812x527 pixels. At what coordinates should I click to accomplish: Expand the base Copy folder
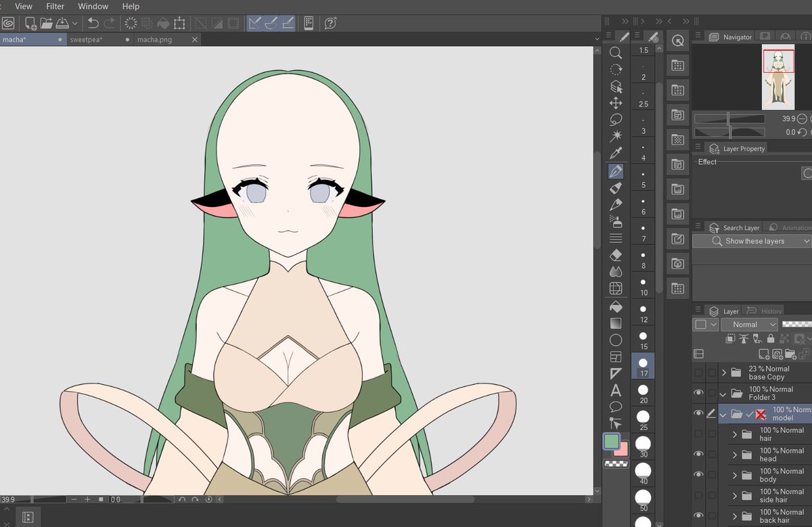725,372
